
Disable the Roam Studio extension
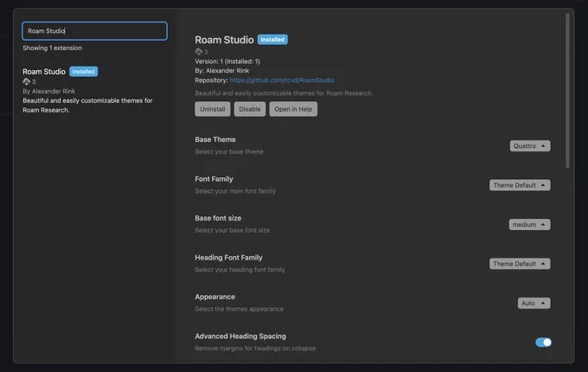coord(249,109)
